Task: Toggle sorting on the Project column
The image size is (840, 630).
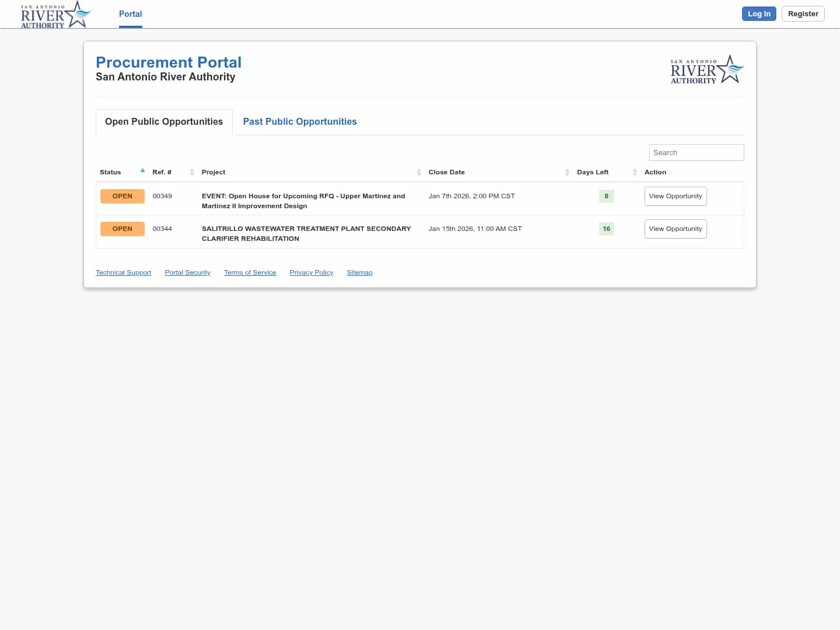Action: [419, 172]
